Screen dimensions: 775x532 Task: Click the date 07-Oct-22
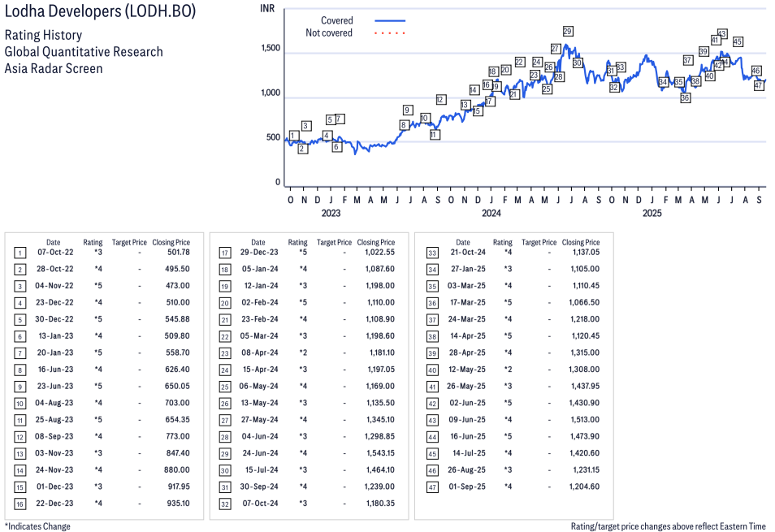(55, 253)
